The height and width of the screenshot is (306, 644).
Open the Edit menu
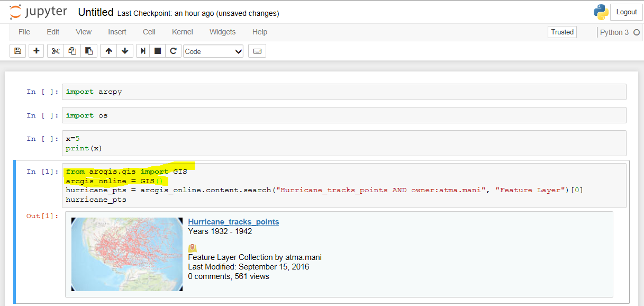pyautogui.click(x=53, y=32)
